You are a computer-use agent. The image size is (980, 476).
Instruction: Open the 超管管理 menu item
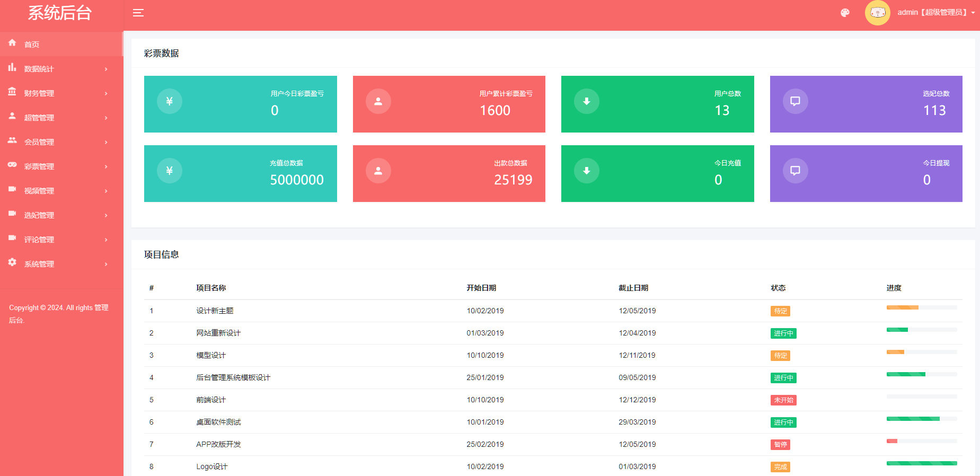(x=39, y=118)
